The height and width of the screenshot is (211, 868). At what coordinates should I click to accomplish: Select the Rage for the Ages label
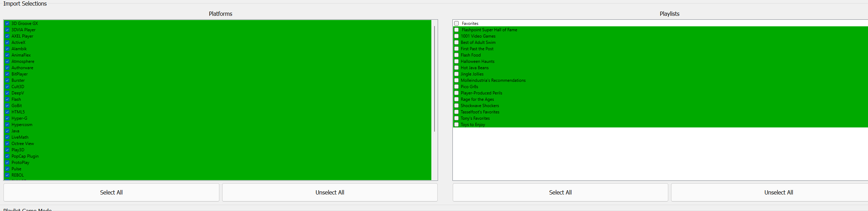477,99
